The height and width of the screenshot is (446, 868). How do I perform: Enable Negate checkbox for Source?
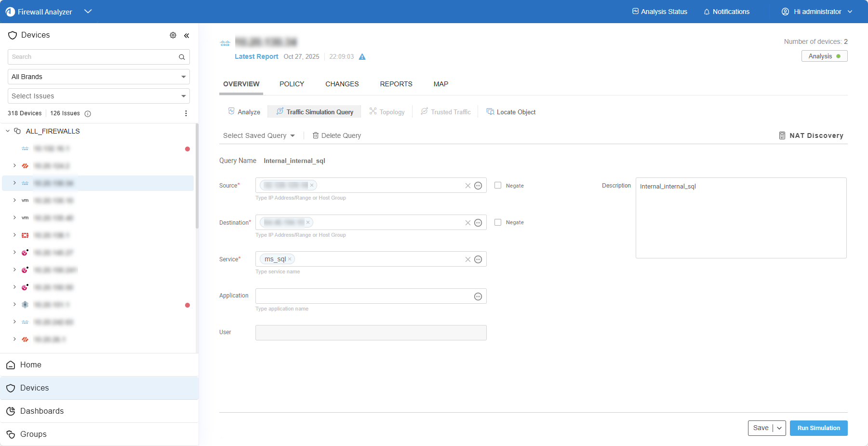click(x=498, y=185)
